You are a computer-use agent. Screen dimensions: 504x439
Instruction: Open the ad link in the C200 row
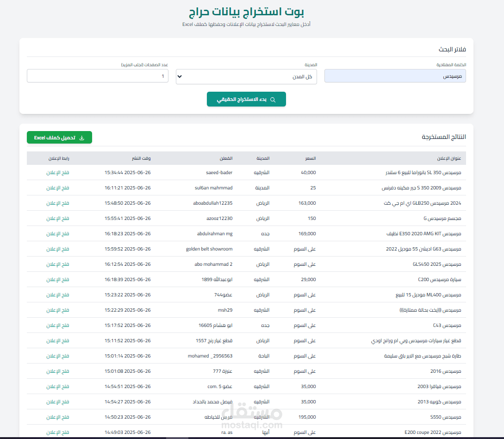[x=58, y=280]
